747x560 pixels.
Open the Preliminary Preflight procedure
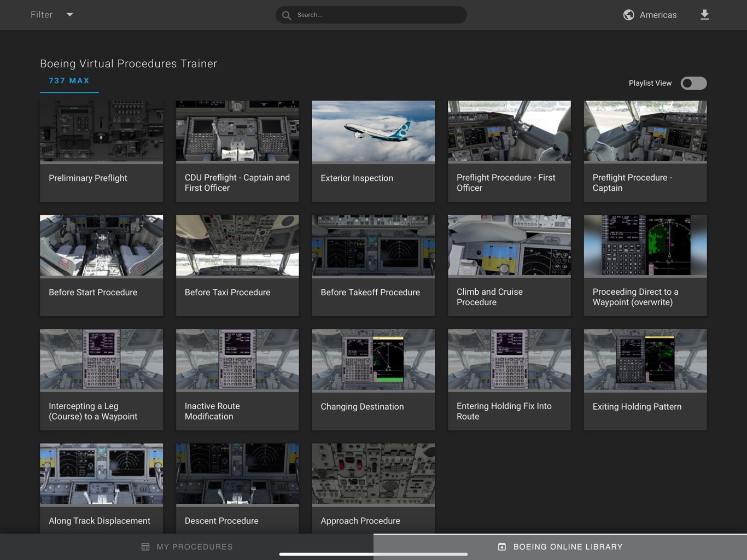[x=101, y=151]
